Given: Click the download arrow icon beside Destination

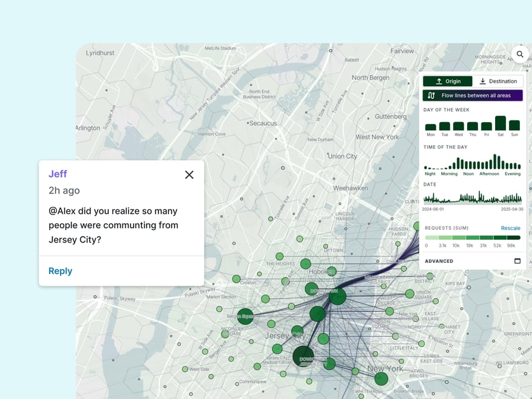Looking at the screenshot, I should [x=482, y=81].
